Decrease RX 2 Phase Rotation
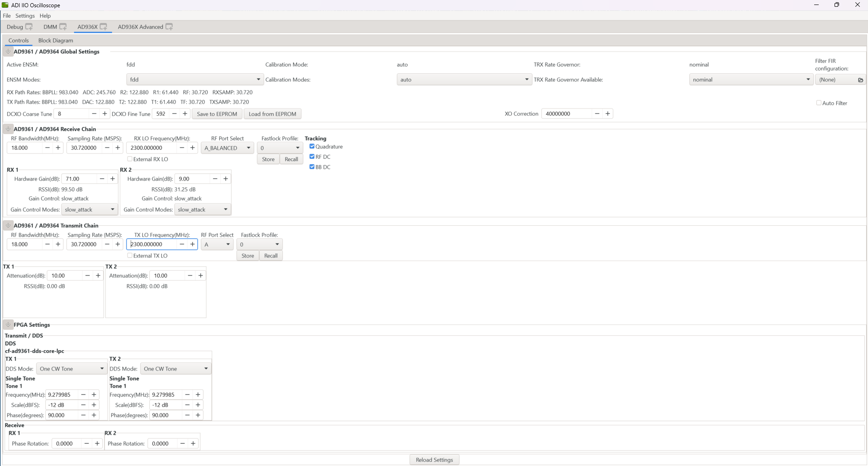868x466 pixels. (182, 443)
